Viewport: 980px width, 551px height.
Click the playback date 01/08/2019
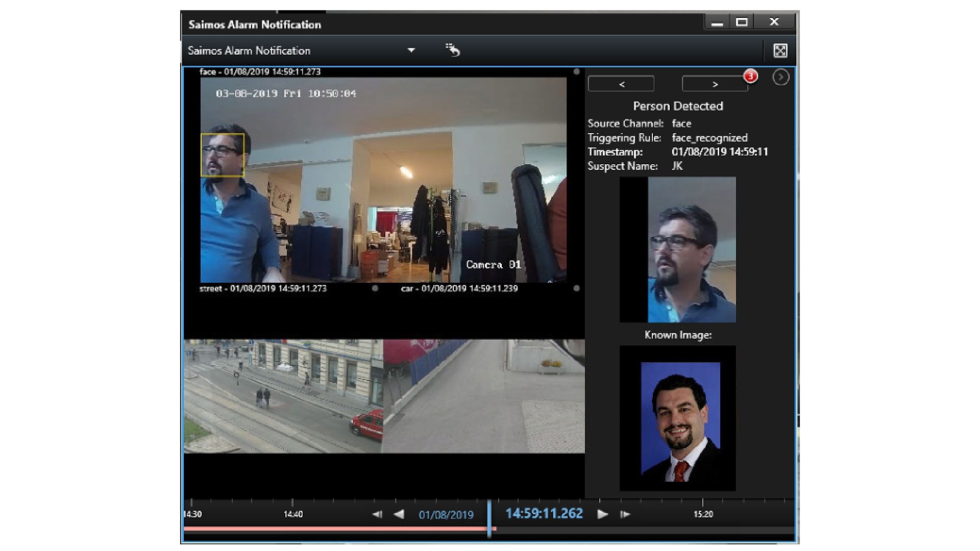(446, 515)
